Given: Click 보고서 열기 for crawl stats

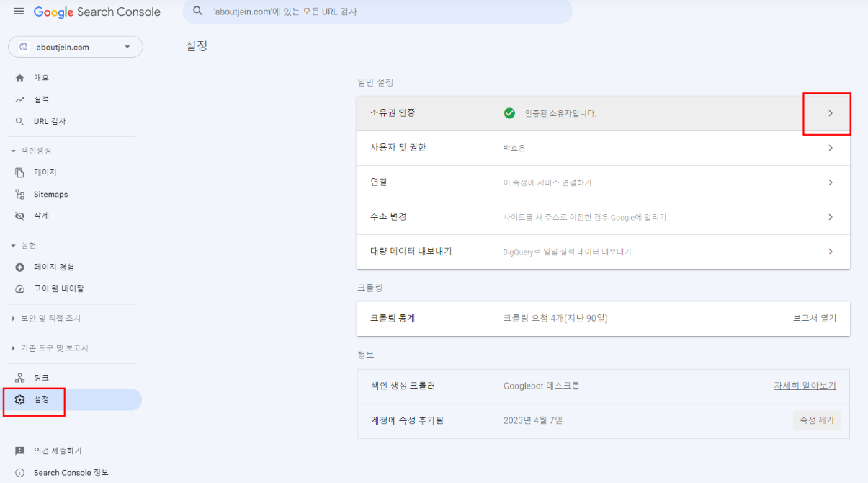Looking at the screenshot, I should point(815,318).
